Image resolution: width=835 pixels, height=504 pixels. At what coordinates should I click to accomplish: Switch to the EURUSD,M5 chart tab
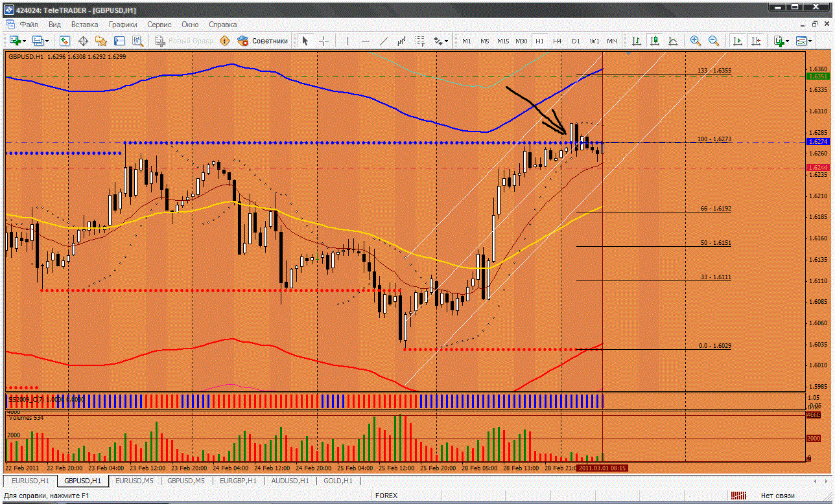point(134,481)
